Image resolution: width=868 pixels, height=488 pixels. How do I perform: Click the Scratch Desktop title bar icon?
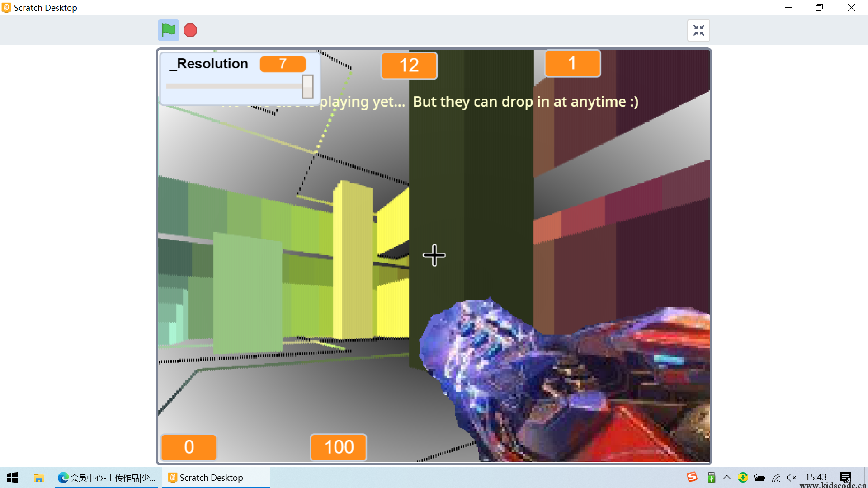point(6,8)
